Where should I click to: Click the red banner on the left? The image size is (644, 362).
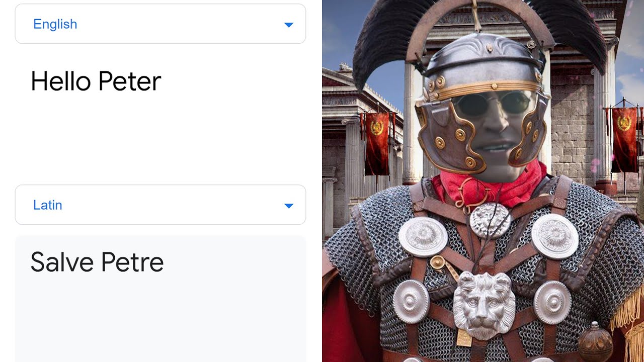pos(377,143)
